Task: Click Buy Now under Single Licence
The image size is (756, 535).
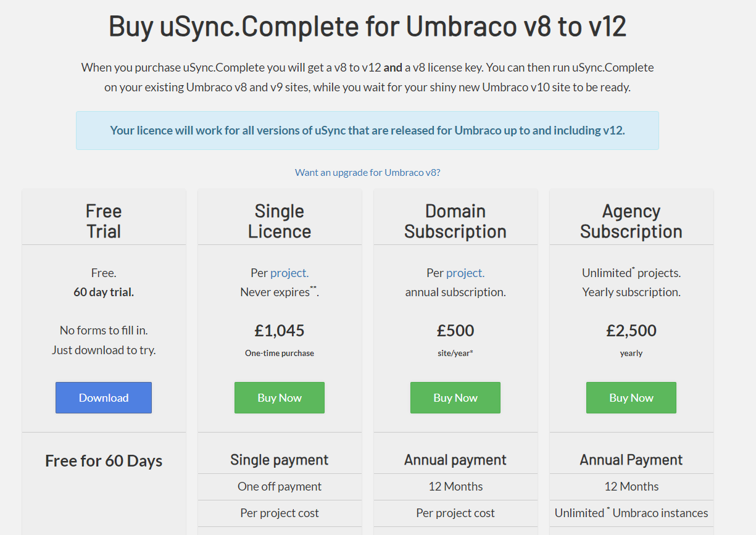Action: point(279,397)
